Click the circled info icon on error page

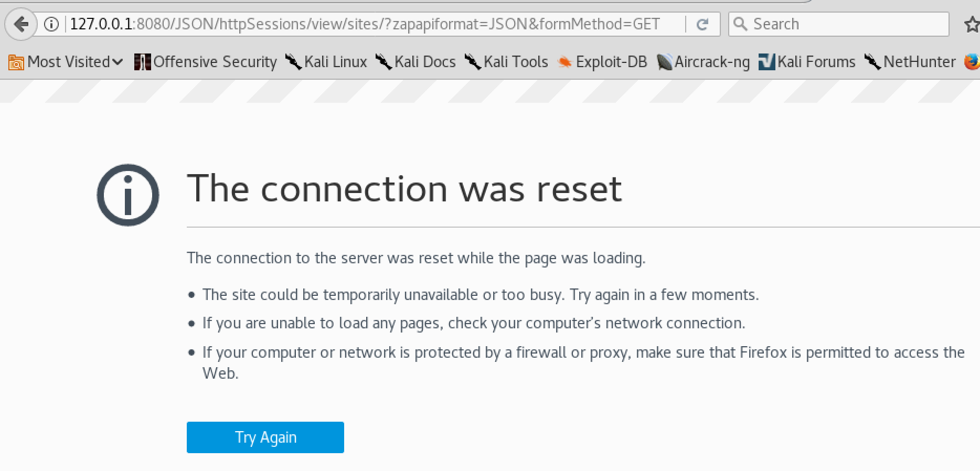127,195
